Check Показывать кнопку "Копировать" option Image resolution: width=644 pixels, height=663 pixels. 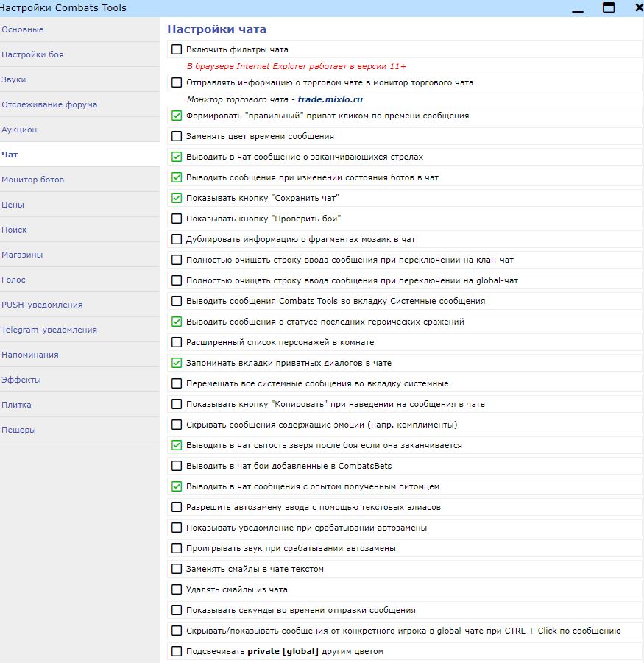(177, 404)
